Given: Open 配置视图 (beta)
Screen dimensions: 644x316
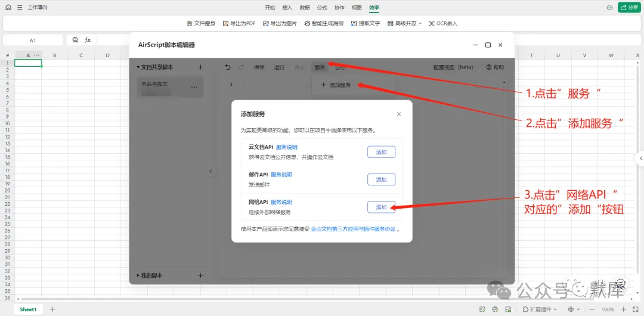Looking at the screenshot, I should click(x=453, y=67).
